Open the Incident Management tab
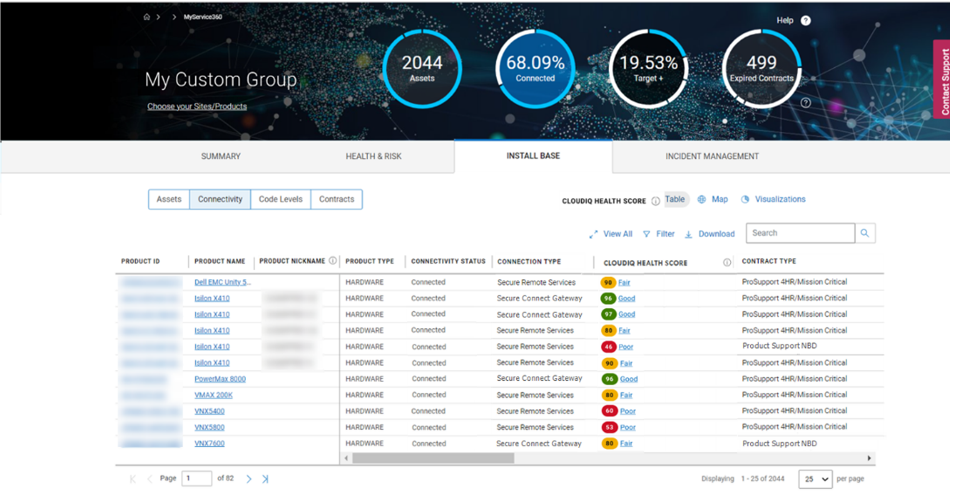The height and width of the screenshot is (494, 953). click(712, 156)
